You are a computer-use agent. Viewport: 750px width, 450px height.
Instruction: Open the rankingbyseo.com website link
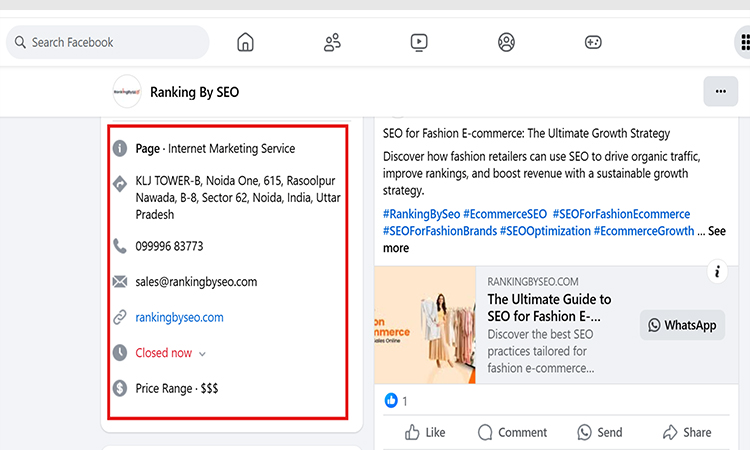pyautogui.click(x=179, y=317)
